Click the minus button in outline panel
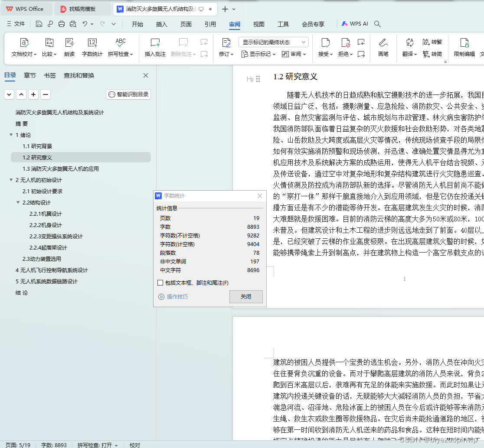 [46, 94]
